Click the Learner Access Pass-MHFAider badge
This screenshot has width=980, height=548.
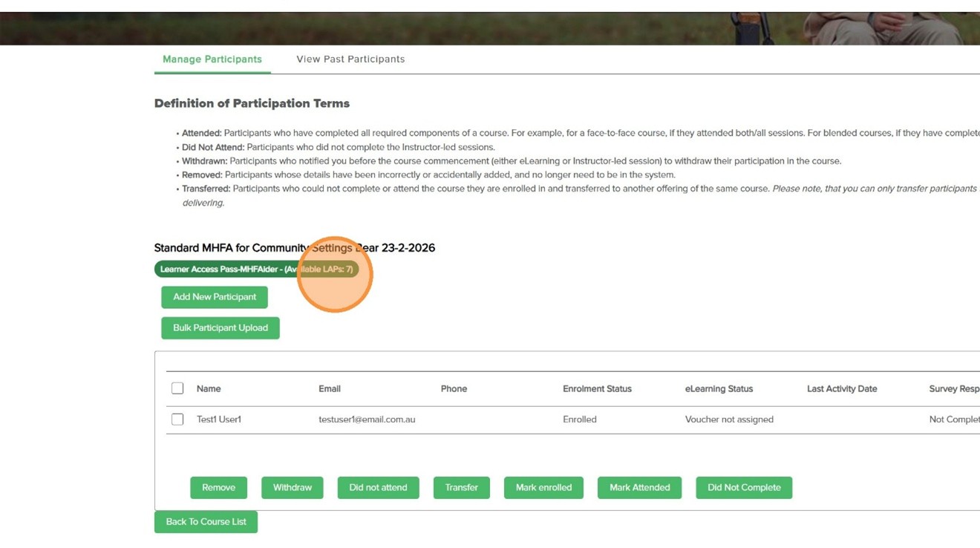[256, 270]
